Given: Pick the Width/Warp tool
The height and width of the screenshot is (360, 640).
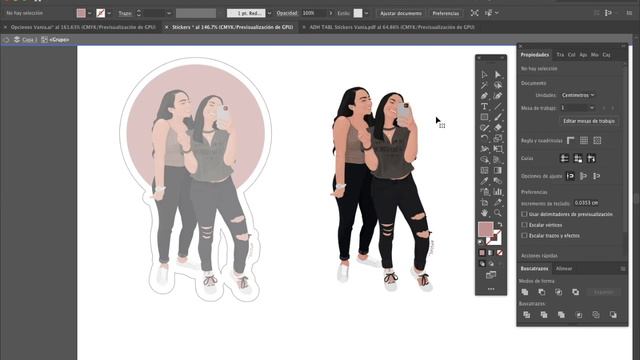Looking at the screenshot, I should point(484,149).
